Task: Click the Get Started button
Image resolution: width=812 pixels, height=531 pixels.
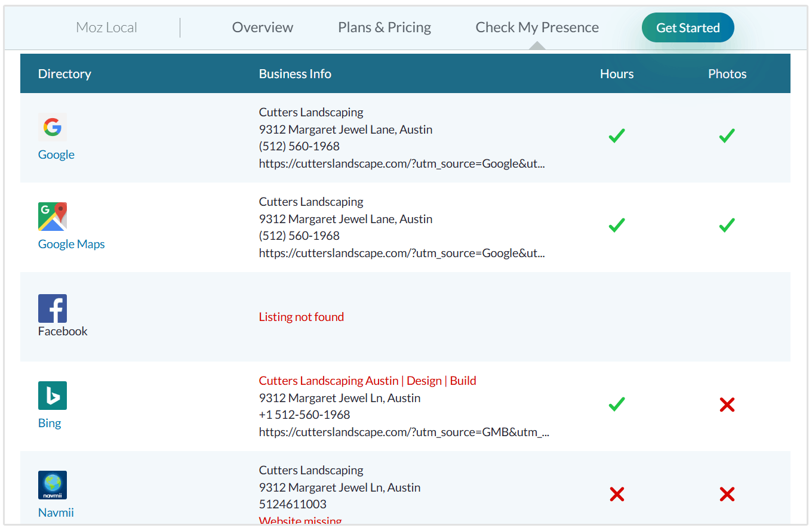Action: [x=688, y=27]
